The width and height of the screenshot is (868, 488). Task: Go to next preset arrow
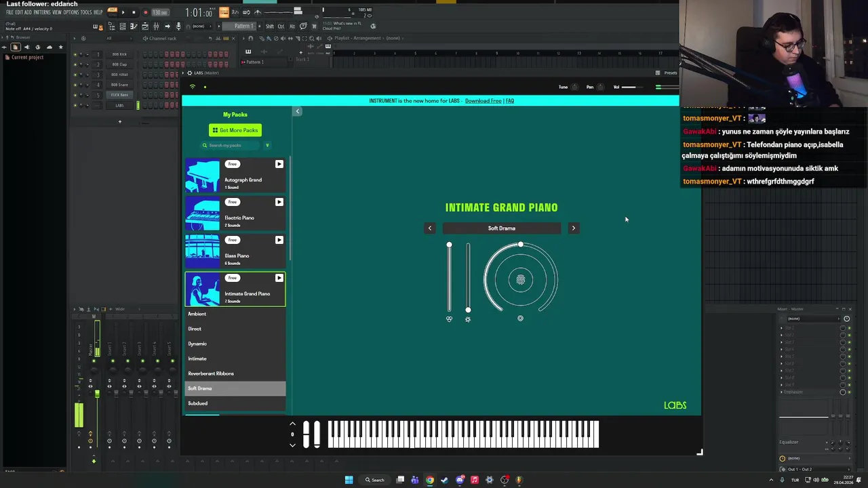click(x=574, y=228)
